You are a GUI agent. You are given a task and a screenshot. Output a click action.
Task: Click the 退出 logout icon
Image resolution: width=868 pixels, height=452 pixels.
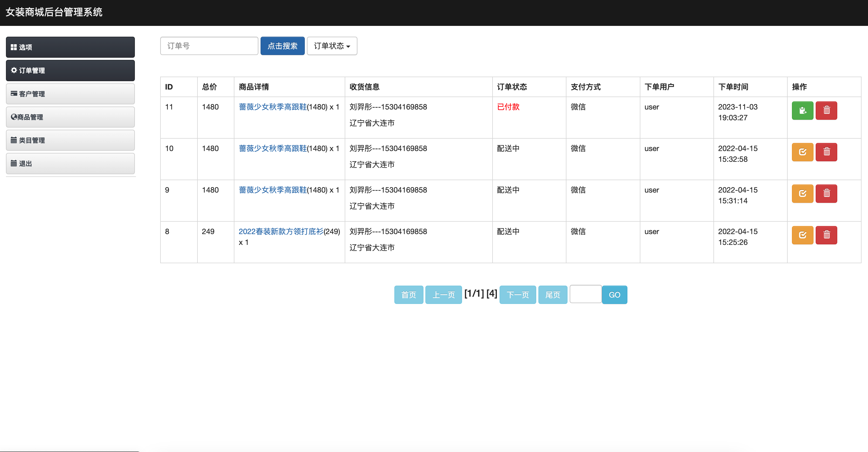[x=14, y=163]
